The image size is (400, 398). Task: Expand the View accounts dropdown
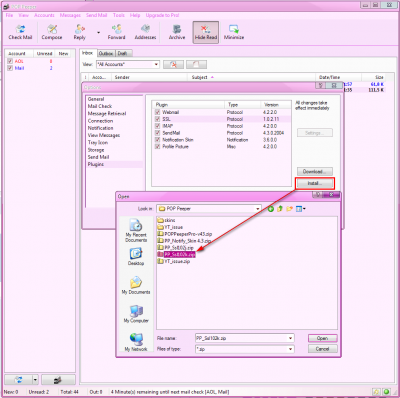click(156, 64)
